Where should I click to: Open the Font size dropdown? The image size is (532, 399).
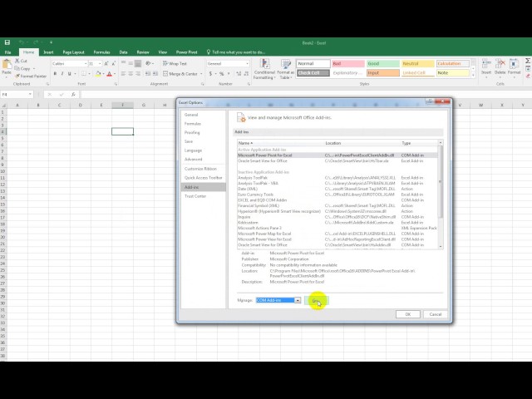click(100, 63)
